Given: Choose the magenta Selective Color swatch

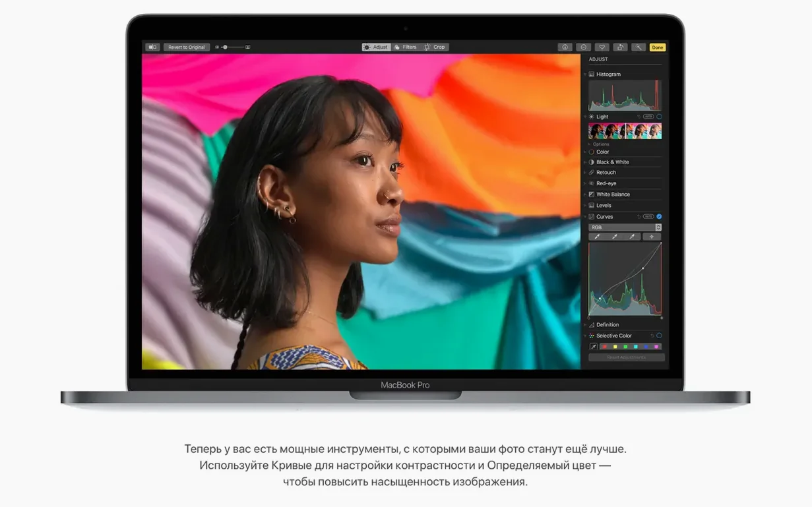Looking at the screenshot, I should 656,347.
